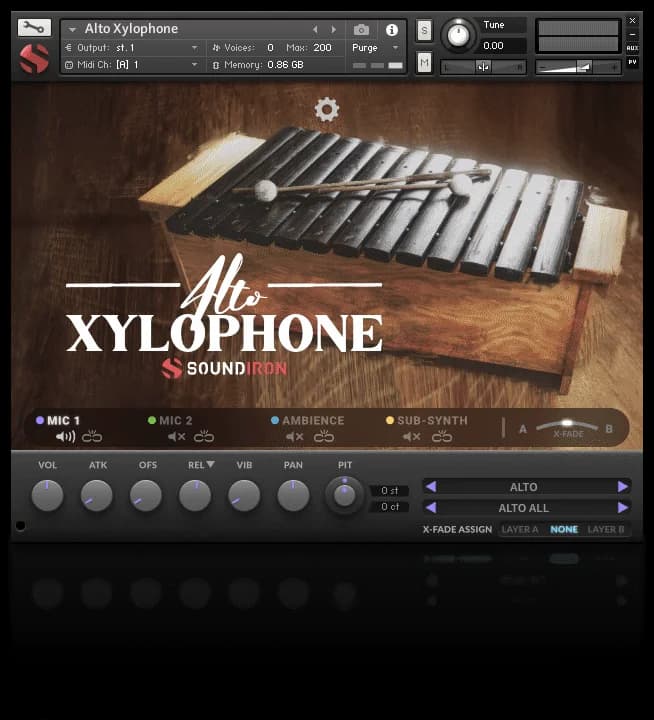
Task: Assign X-Fade to LAYER A
Action: point(519,529)
